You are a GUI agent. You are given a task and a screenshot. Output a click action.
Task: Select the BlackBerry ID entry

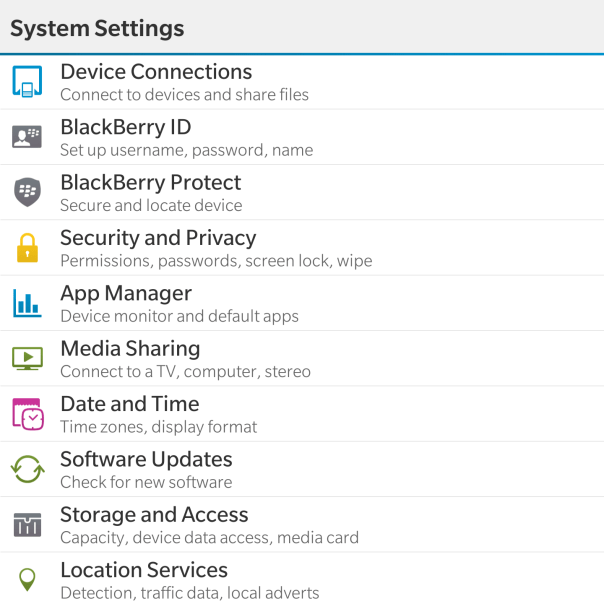coord(125,127)
